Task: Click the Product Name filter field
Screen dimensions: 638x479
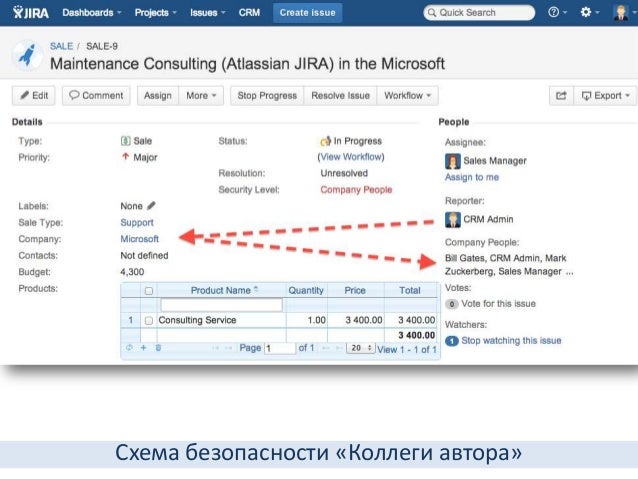Action: [x=221, y=305]
